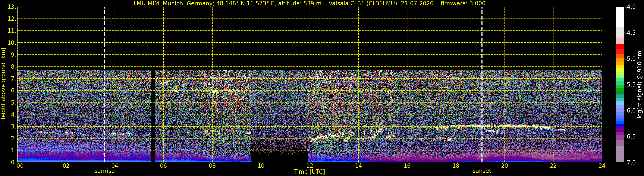Click the LMU-MIM, Munich station title
Image resolution: width=644 pixels, height=176 pixels.
[x=227, y=3]
